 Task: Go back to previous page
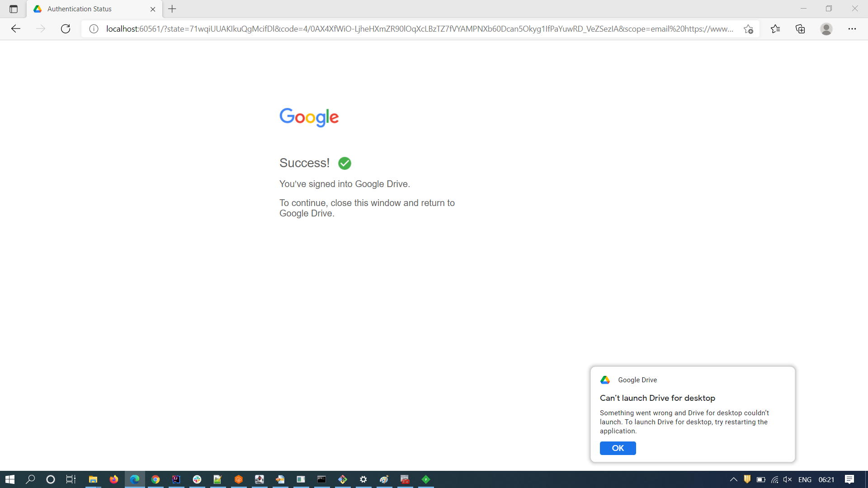click(16, 29)
